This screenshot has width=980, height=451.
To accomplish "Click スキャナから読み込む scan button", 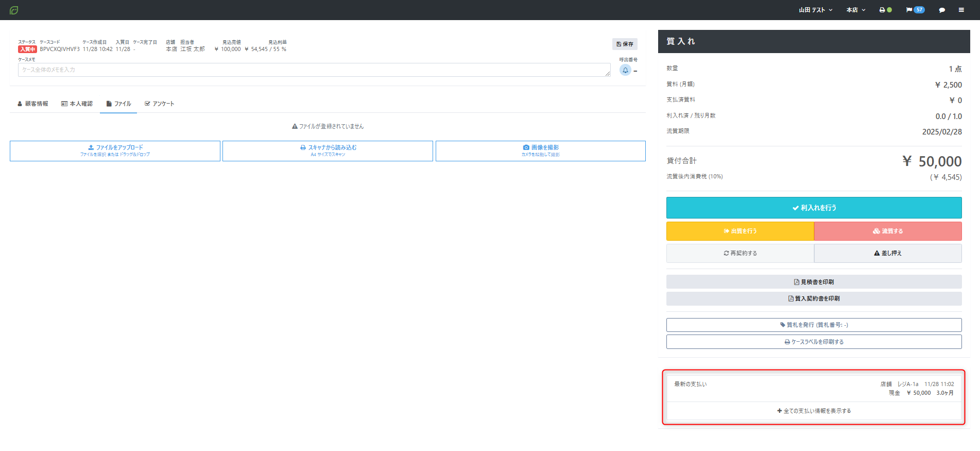I will coord(328,151).
